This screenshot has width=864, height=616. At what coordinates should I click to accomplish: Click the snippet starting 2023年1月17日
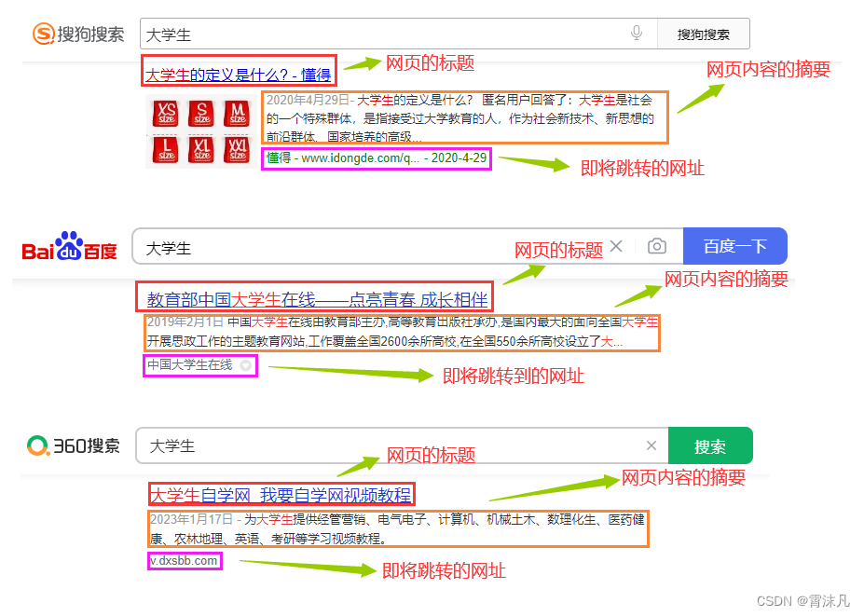(x=398, y=529)
